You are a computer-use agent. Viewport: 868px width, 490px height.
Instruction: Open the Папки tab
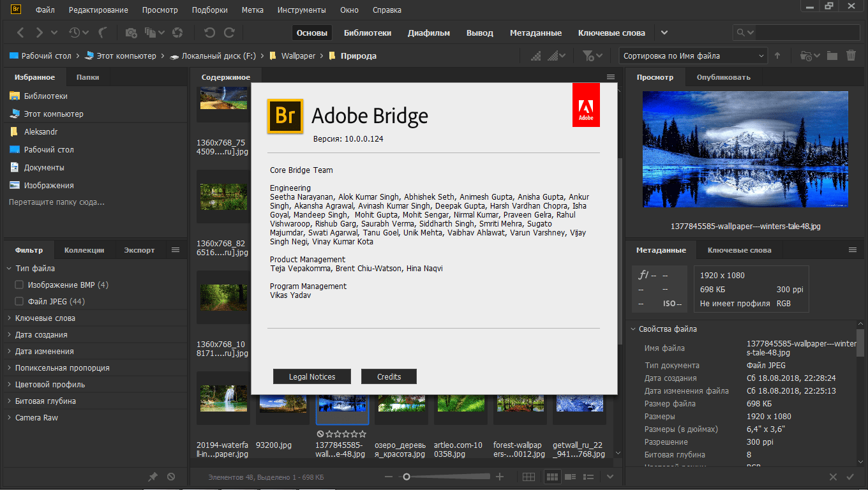pyautogui.click(x=88, y=77)
